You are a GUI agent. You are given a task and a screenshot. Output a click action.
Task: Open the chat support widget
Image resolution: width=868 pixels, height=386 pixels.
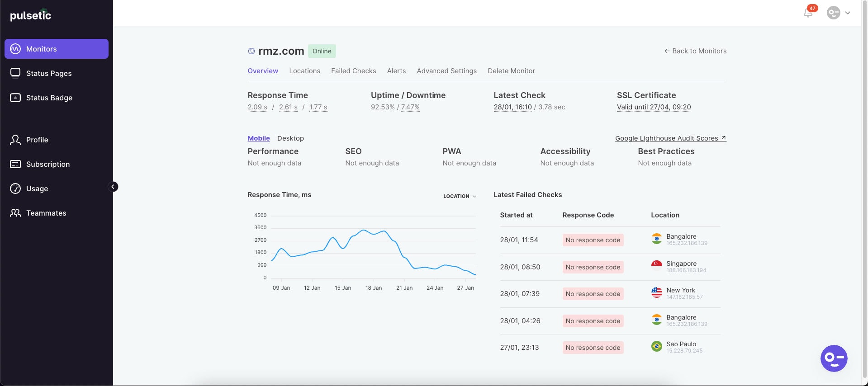point(834,358)
